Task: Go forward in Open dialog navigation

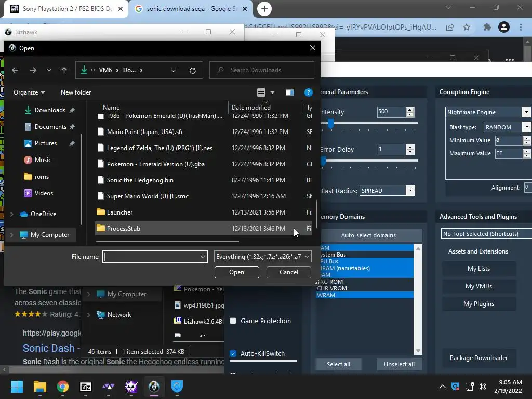Action: pyautogui.click(x=33, y=70)
